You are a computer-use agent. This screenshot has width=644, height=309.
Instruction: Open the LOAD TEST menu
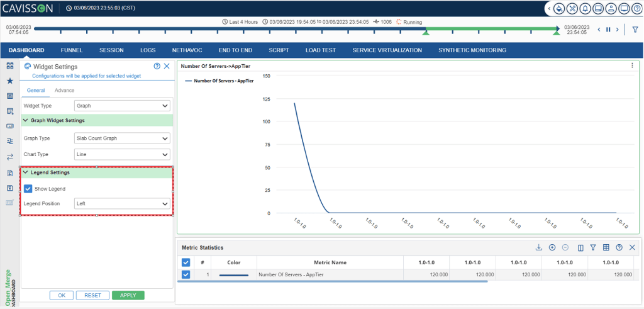[x=320, y=50]
